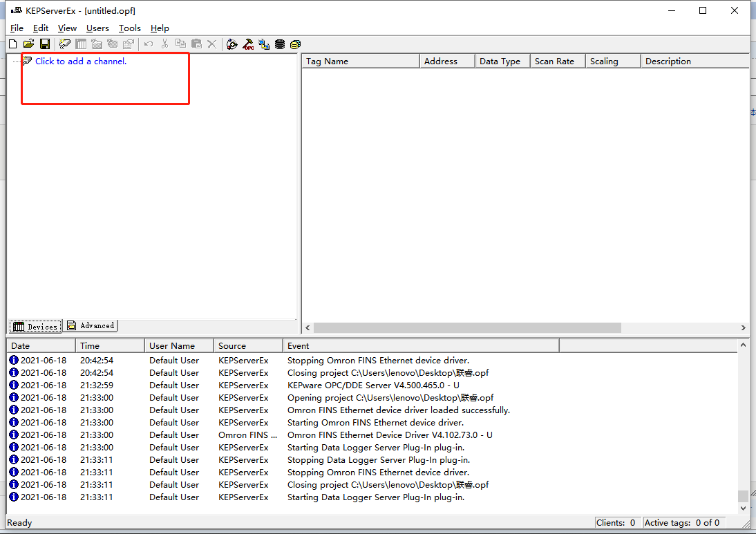Click the Paste clipboard icon

[196, 44]
